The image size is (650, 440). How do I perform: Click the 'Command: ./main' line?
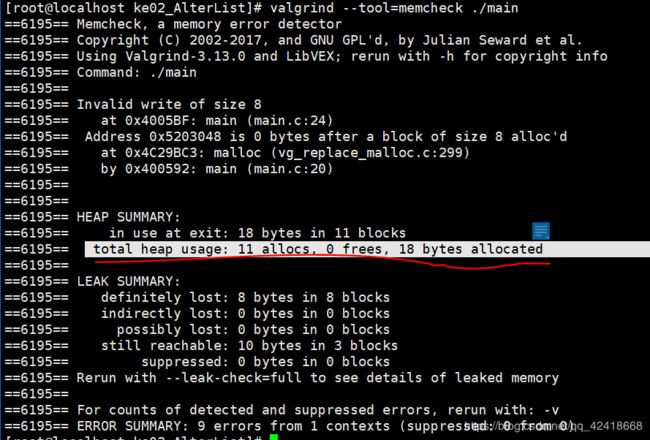(x=136, y=72)
